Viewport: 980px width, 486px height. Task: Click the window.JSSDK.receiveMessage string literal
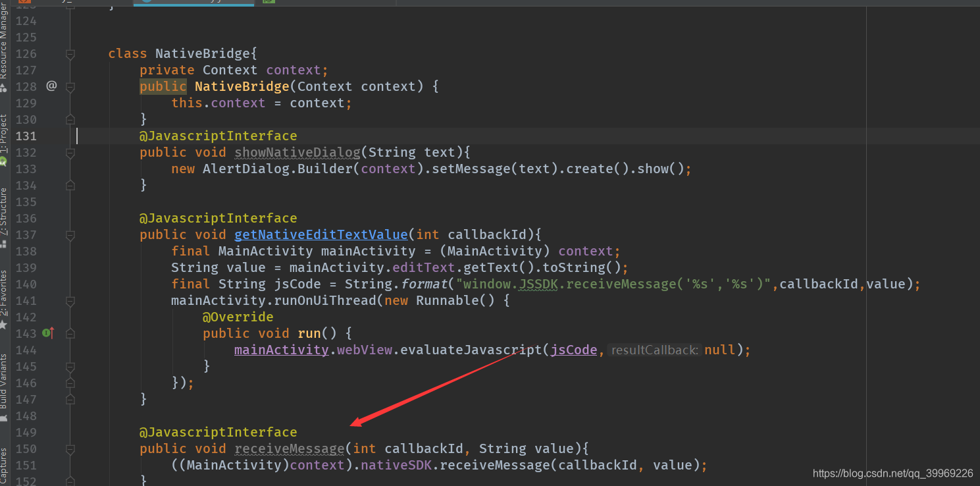613,284
